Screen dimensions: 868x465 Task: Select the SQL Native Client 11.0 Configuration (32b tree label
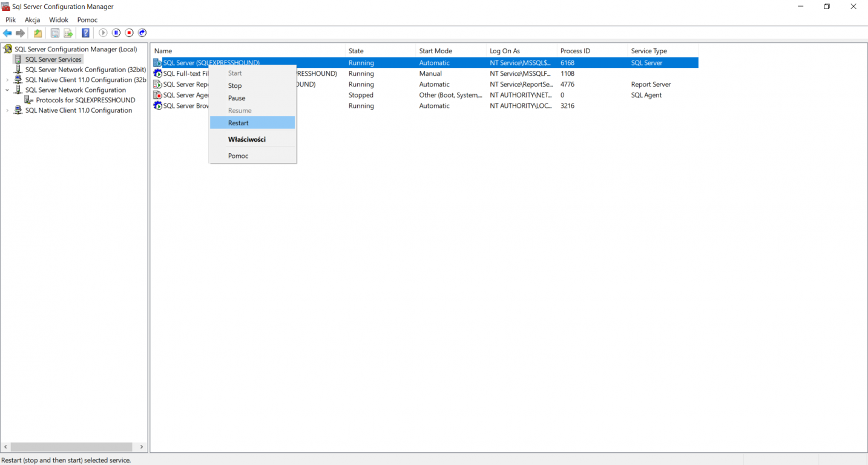coord(86,80)
